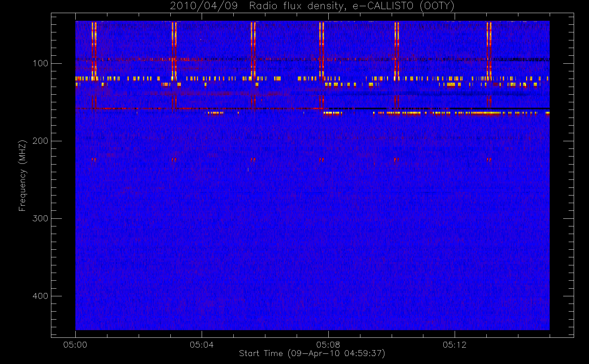Click the '05:04' time tick label
589x364 pixels.
point(202,345)
